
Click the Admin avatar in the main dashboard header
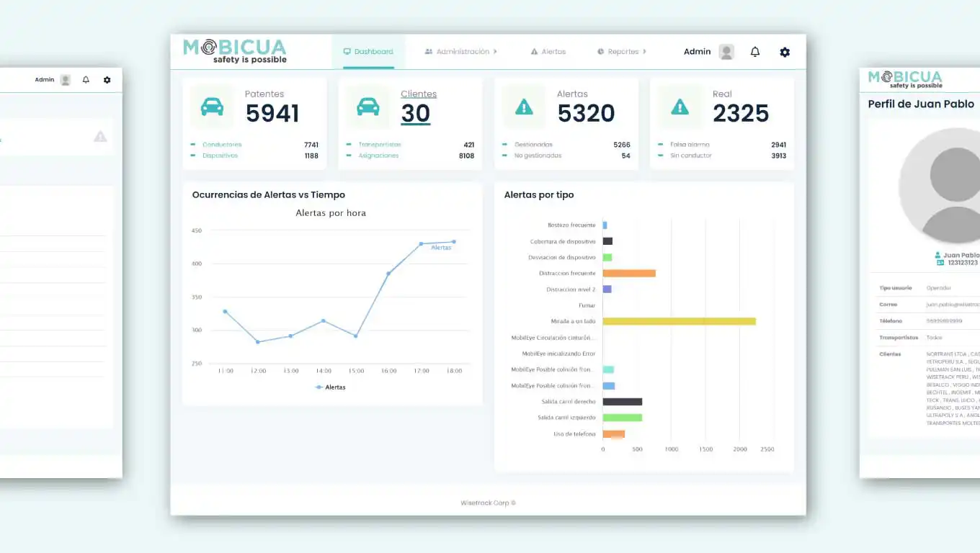[x=726, y=52]
